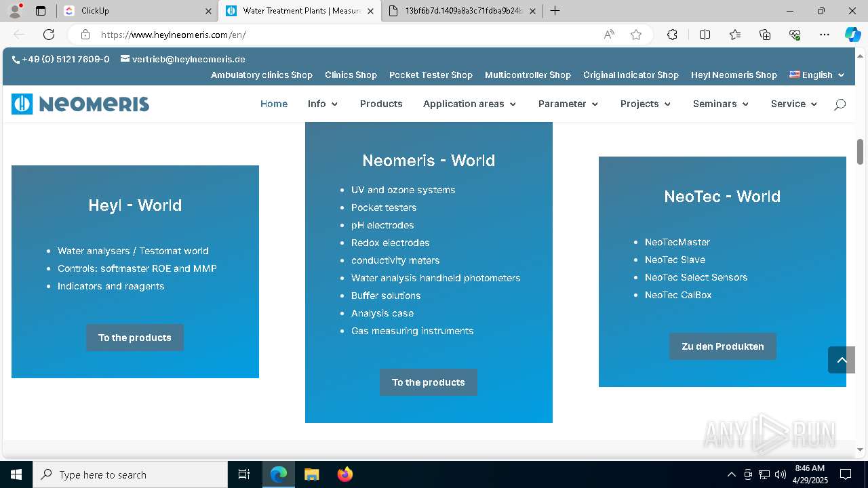868x488 pixels.
Task: Click Zu den Produkten button
Action: click(723, 346)
